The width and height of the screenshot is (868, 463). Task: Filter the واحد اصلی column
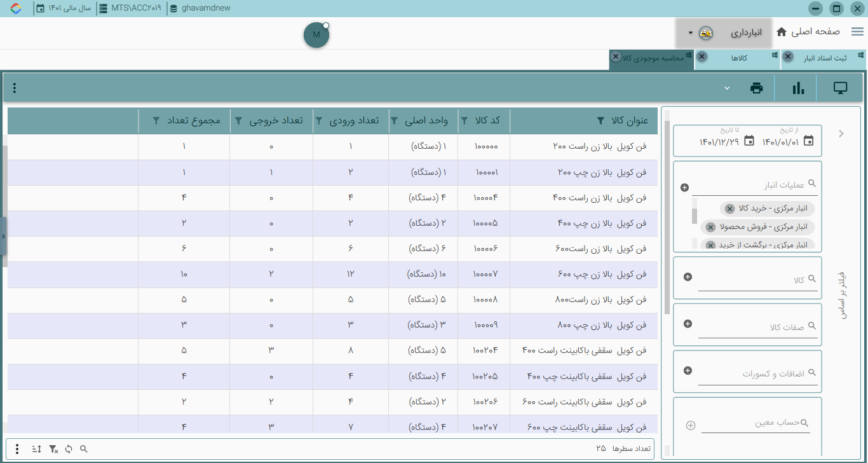394,121
